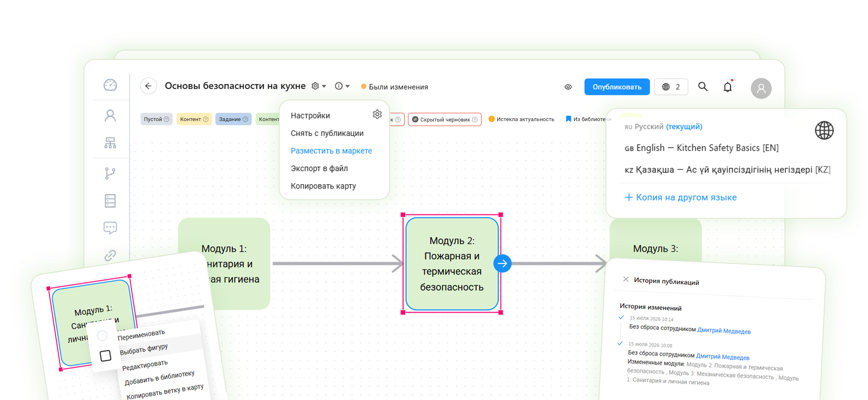Open the org structure hierarchy icon
This screenshot has width=868, height=400.
click(x=110, y=143)
